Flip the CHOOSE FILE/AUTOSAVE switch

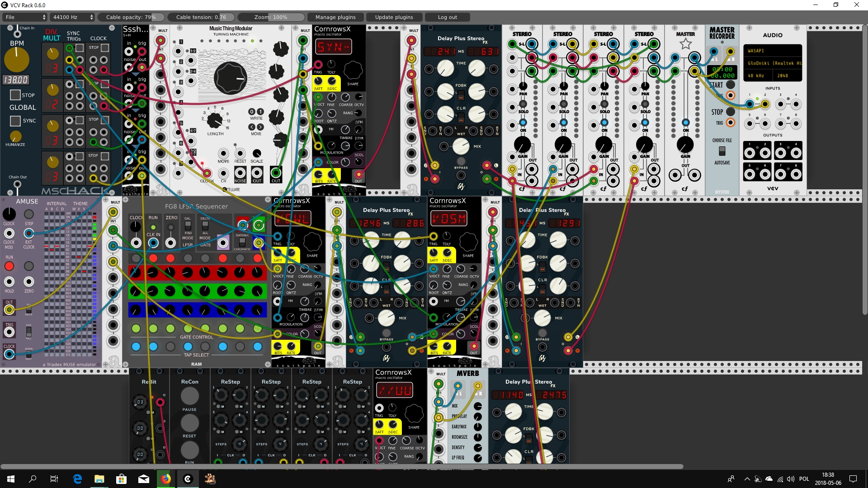pos(722,151)
